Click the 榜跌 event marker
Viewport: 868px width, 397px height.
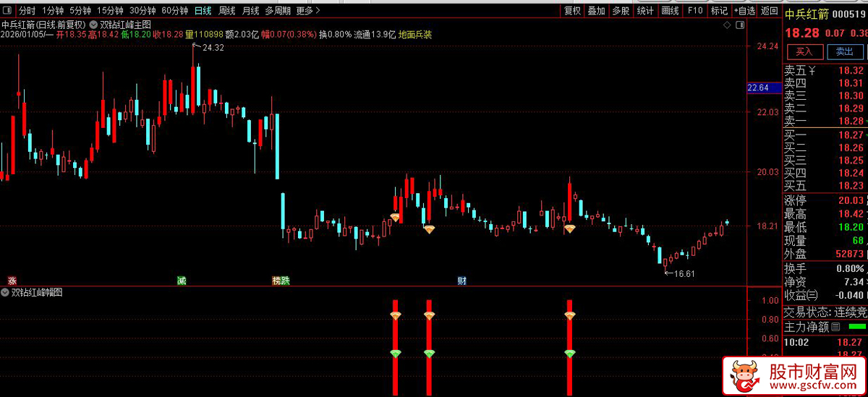coord(281,280)
